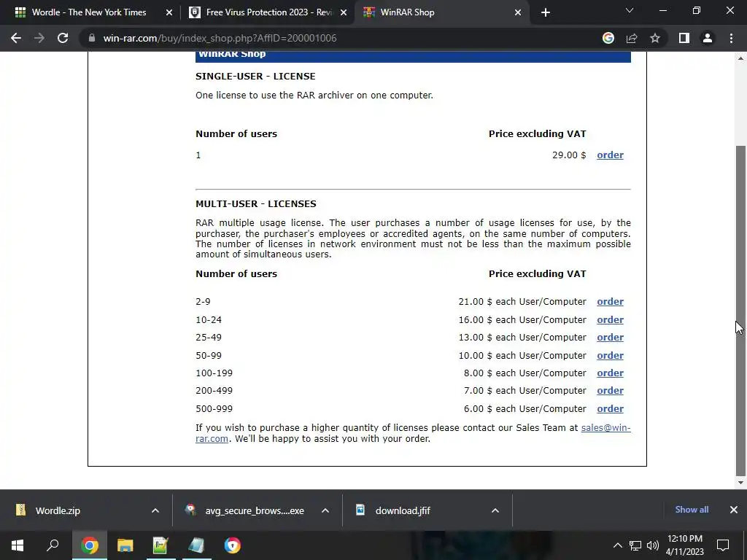
Task: Toggle the browser side panel icon
Action: [x=684, y=38]
